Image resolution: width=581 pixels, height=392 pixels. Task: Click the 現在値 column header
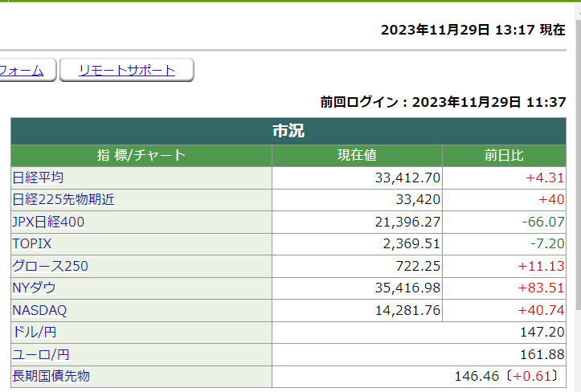click(x=357, y=156)
